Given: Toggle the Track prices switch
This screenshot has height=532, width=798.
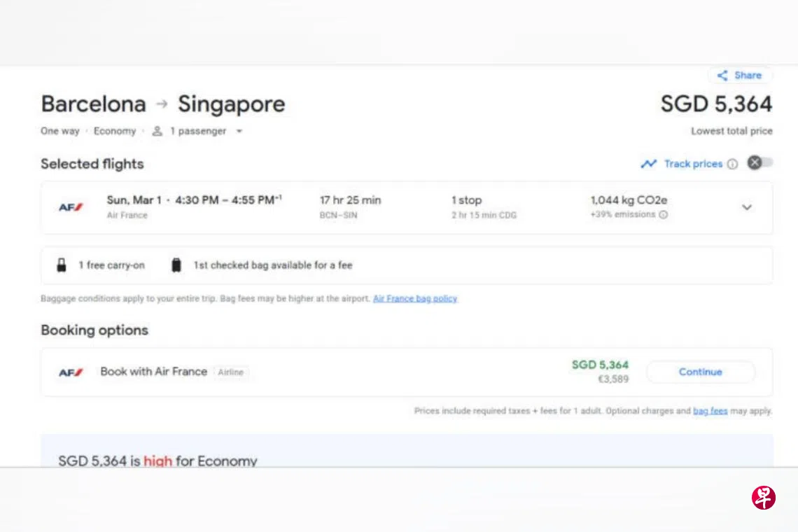Looking at the screenshot, I should 760,163.
